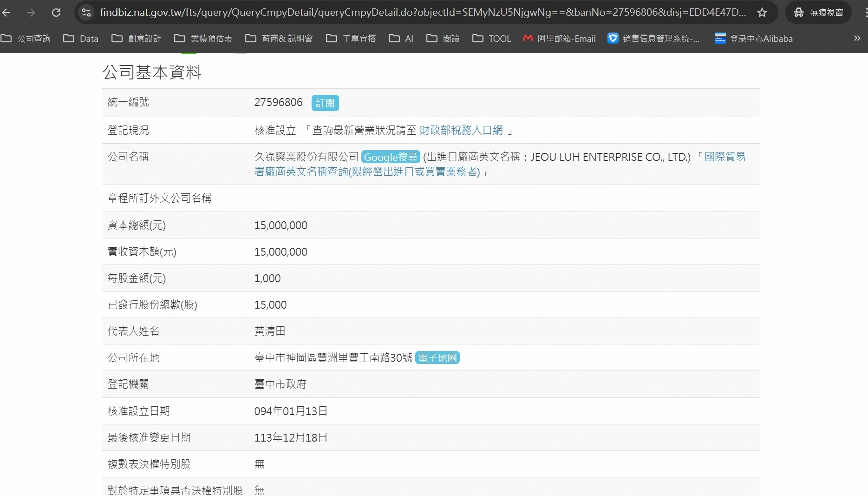Open site information icon in address bar

pos(86,13)
